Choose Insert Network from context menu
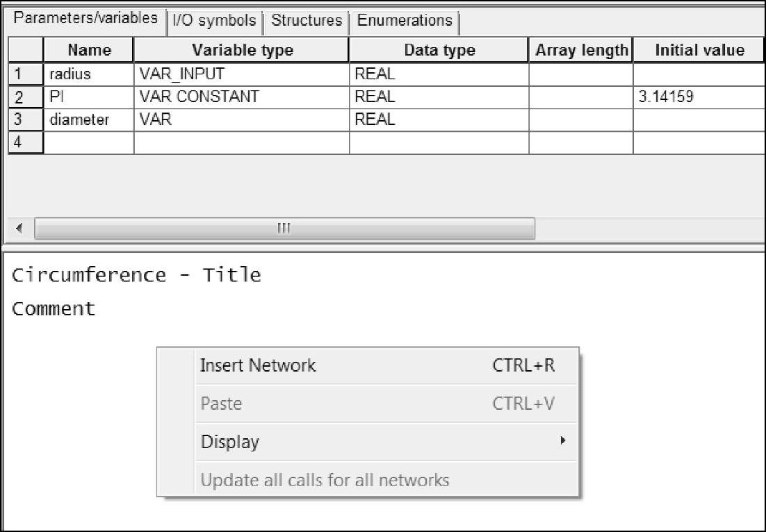Viewport: 766px width, 532px height. (258, 365)
